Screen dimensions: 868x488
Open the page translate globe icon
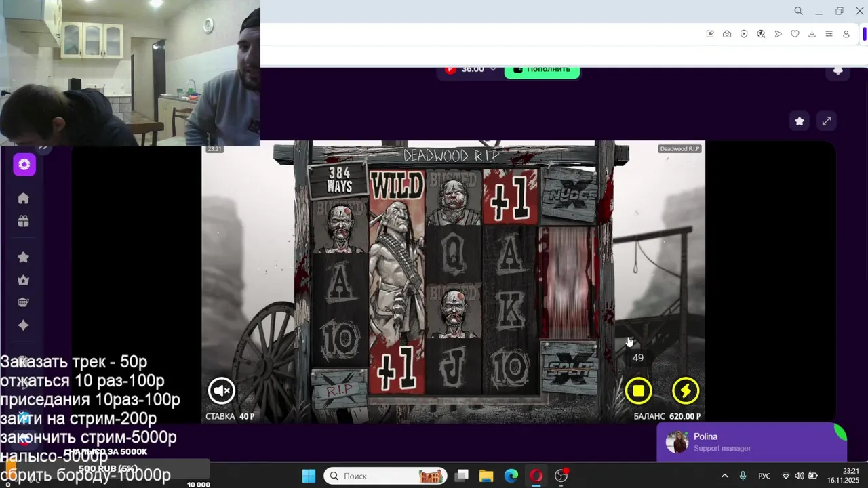(761, 34)
